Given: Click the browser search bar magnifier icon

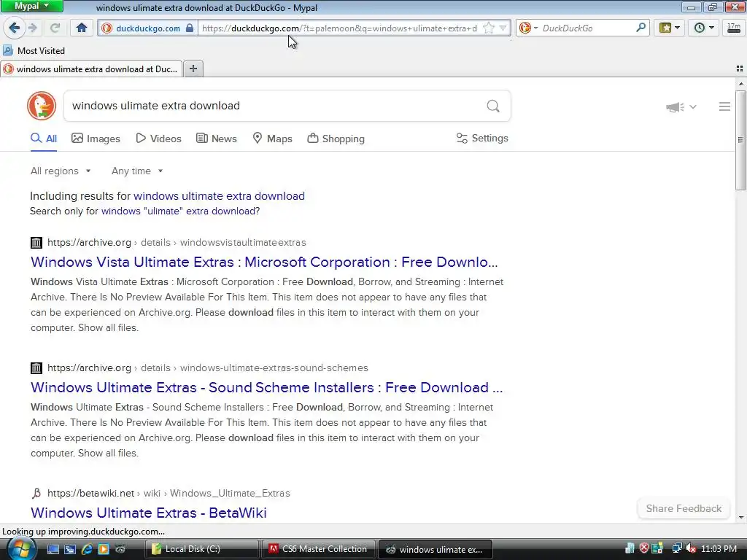Looking at the screenshot, I should tap(640, 28).
